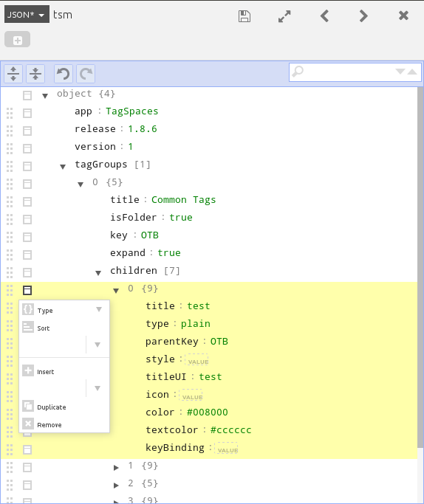Click active actions menu button for item 0 {9}
This screenshot has width=424, height=504.
(27, 290)
